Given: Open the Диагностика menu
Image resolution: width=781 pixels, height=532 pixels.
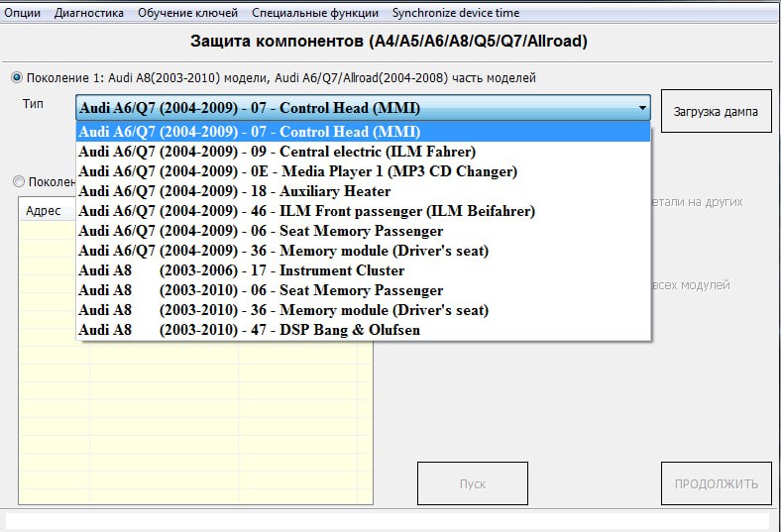Looking at the screenshot, I should point(88,13).
